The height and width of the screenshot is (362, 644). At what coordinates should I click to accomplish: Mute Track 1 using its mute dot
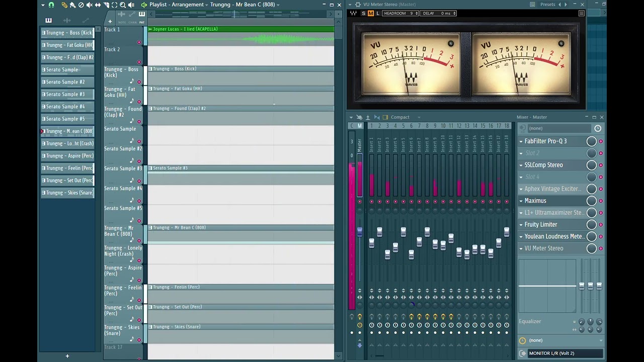coord(139,42)
